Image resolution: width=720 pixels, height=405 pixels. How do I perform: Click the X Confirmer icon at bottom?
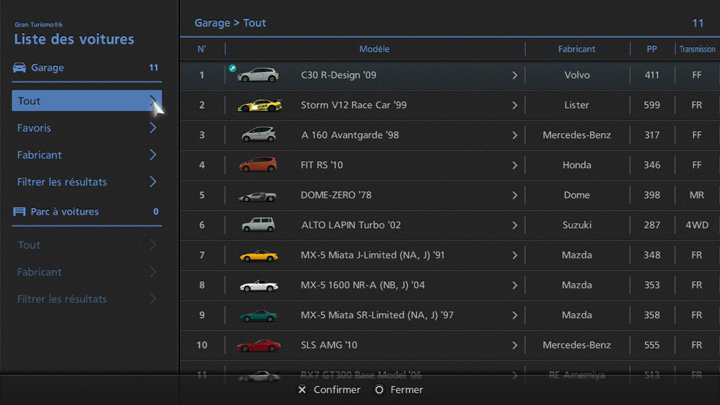[x=302, y=390]
